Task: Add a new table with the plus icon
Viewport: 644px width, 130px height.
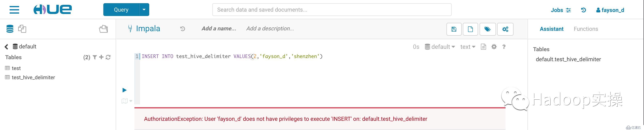Action: pyautogui.click(x=101, y=57)
